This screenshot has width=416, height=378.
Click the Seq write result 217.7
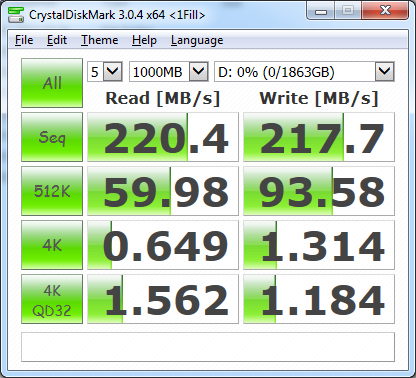coord(319,137)
